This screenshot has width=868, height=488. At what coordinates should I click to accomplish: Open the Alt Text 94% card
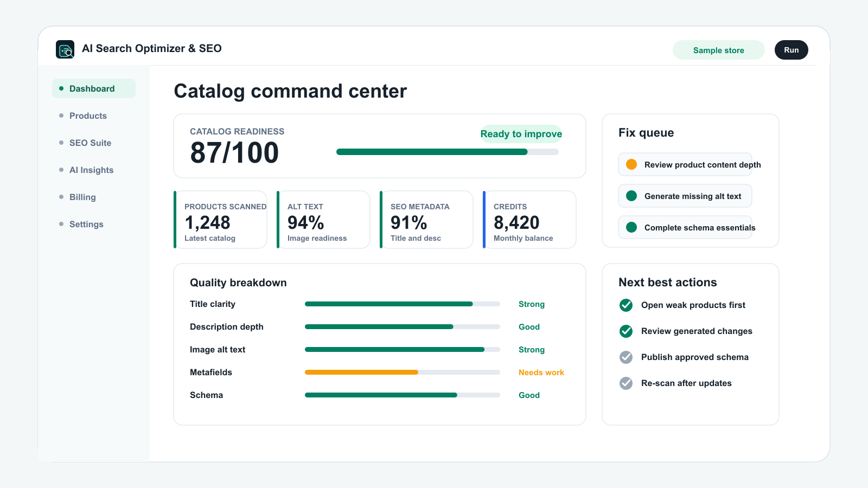[323, 220]
